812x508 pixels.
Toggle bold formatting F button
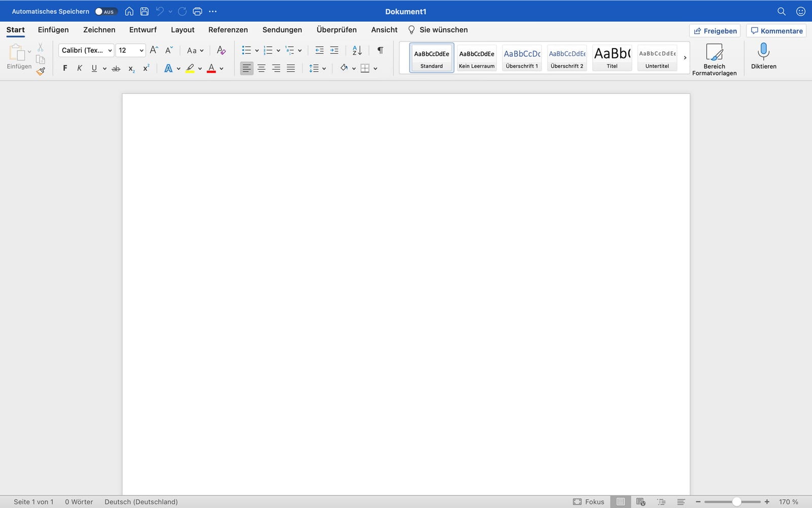point(65,68)
